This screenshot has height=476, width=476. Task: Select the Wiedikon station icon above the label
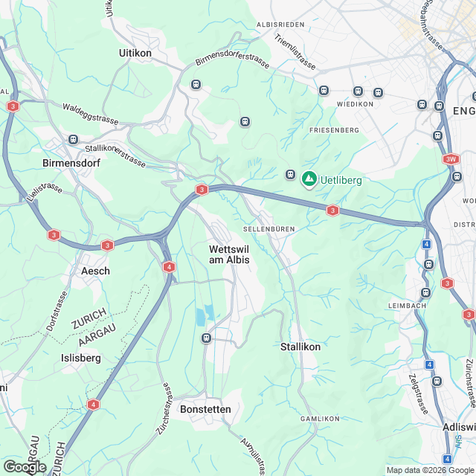coord(358,91)
